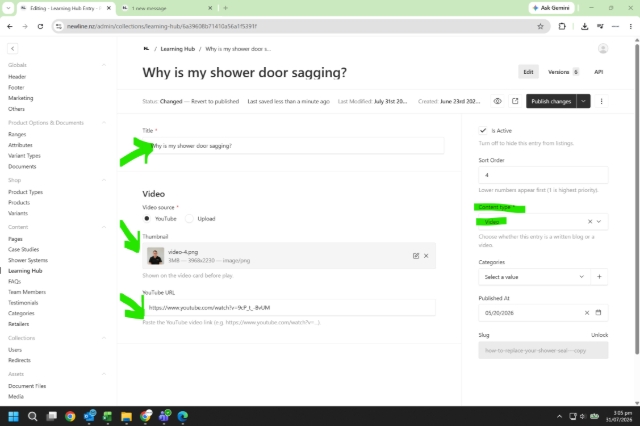
Task: Open browser downloads icon
Action: [584, 27]
